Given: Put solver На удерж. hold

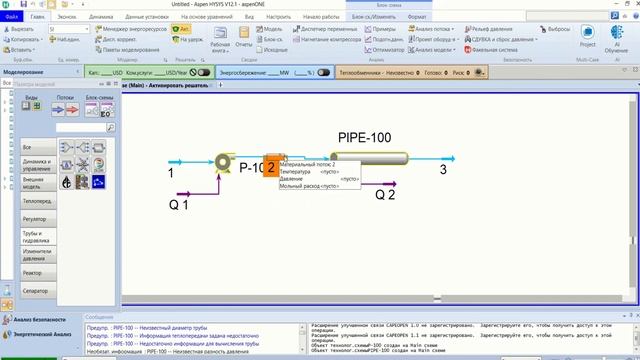Looking at the screenshot, I should tap(188, 40).
